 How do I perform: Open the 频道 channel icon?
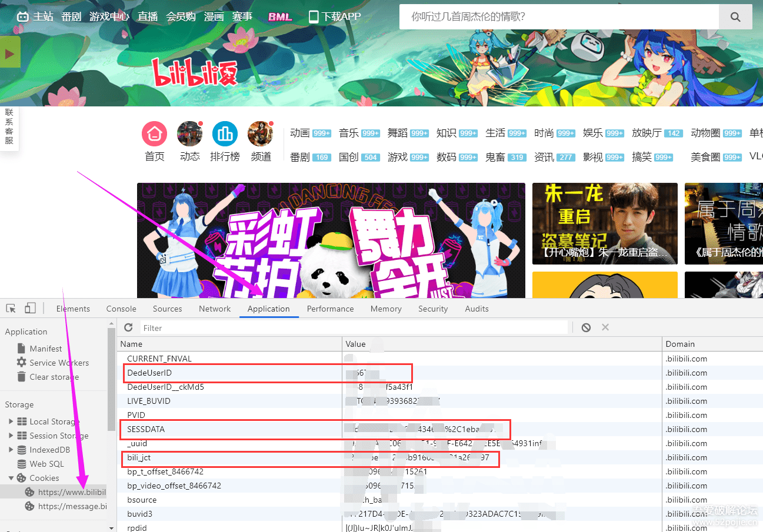pyautogui.click(x=261, y=134)
